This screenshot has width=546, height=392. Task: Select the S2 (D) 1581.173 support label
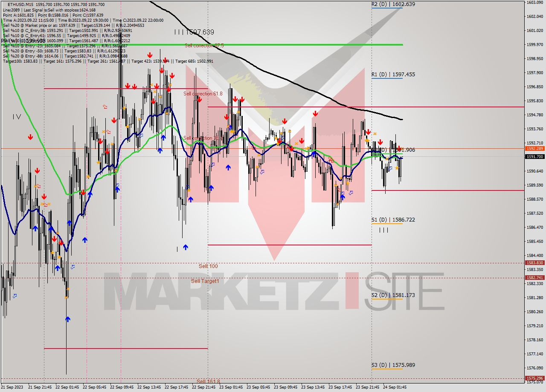(393, 295)
